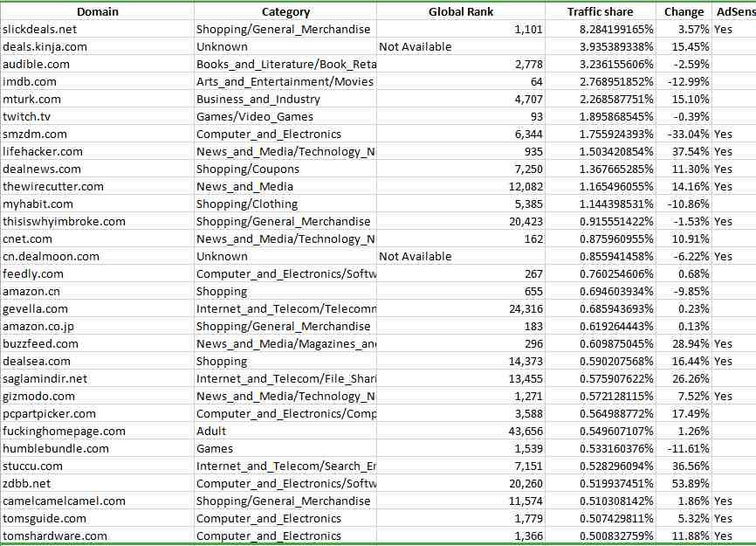Select the slickdeals.net domain cell

(x=97, y=29)
